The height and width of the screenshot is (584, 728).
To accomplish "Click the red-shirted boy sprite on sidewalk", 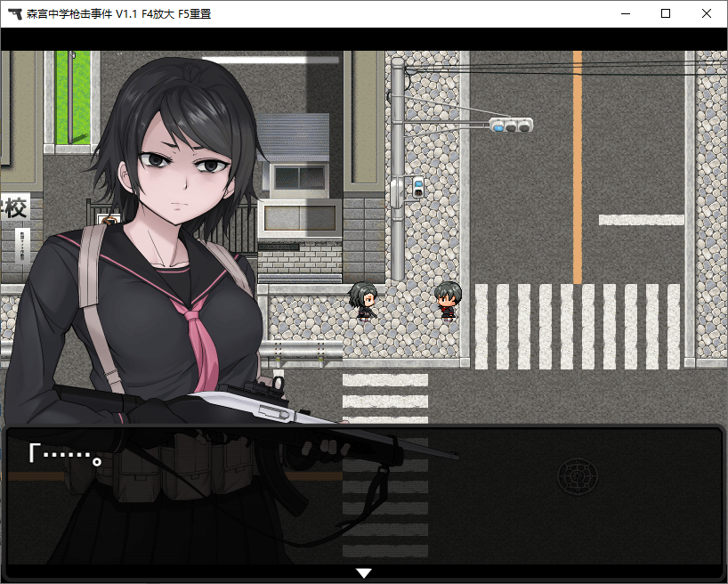I will point(446,300).
